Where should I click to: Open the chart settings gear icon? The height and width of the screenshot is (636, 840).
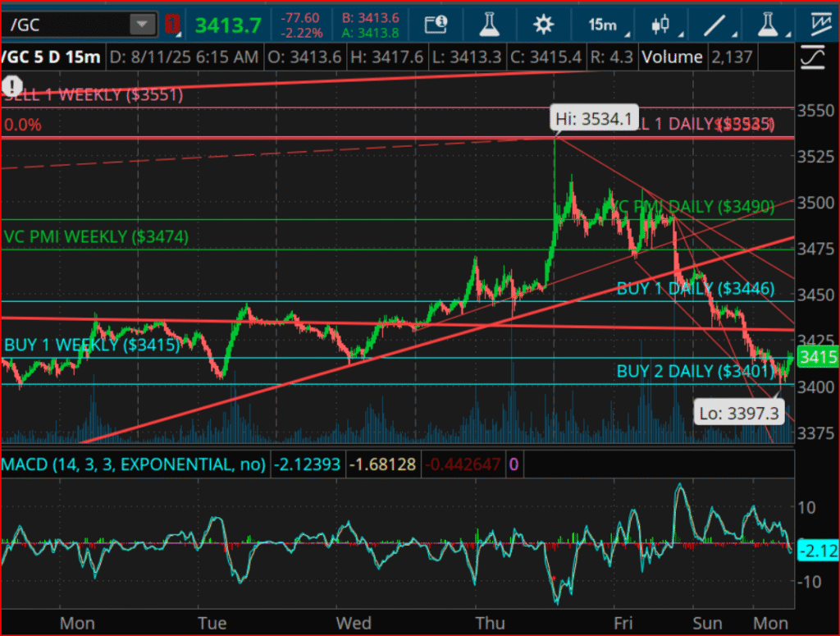coord(543,24)
